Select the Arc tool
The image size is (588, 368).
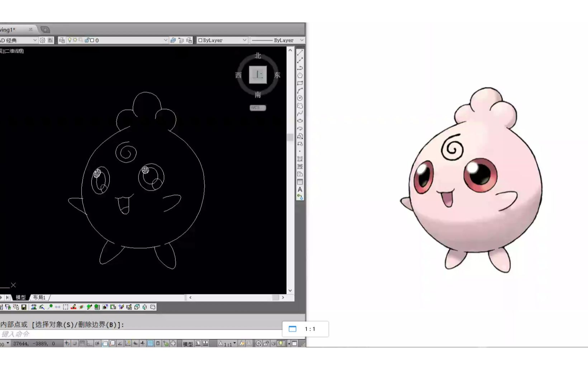[300, 90]
